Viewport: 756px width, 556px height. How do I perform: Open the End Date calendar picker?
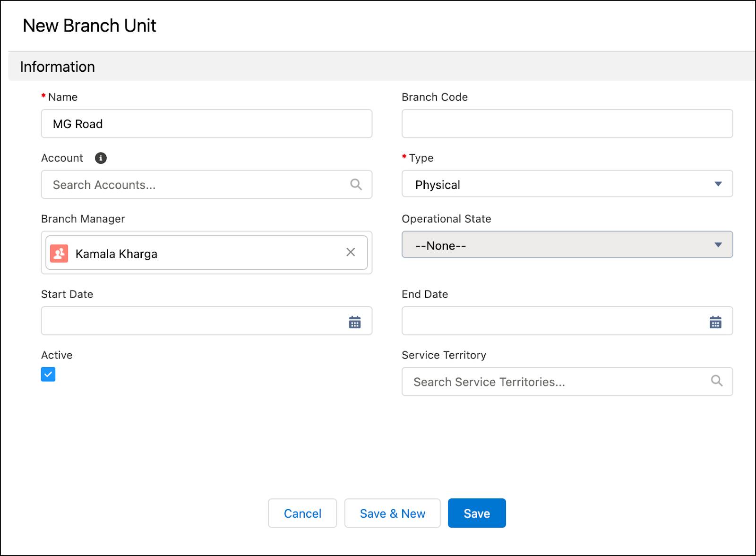coord(715,322)
